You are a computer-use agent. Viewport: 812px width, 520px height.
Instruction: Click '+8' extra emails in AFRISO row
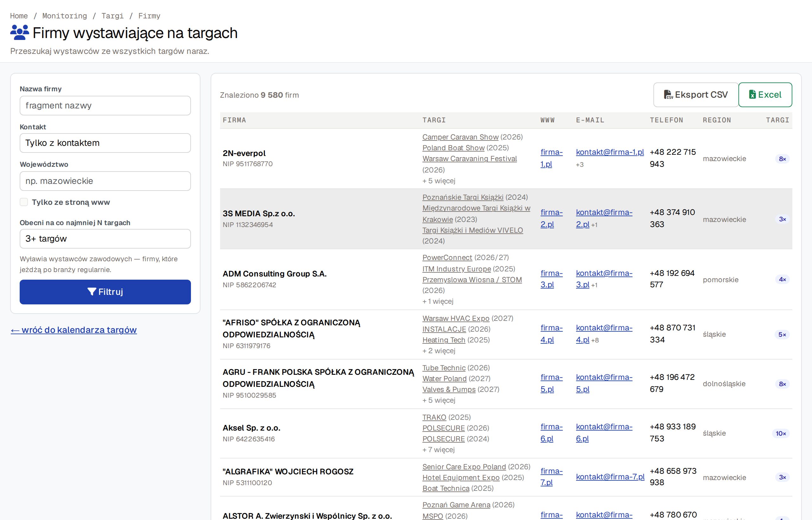pos(595,340)
